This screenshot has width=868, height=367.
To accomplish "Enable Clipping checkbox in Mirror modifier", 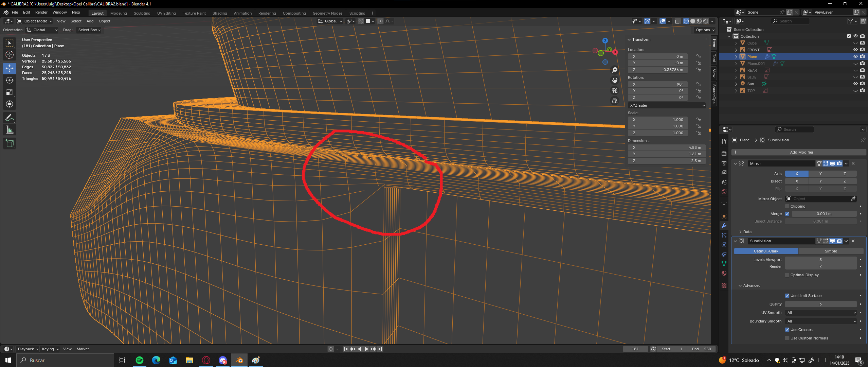I will (787, 206).
